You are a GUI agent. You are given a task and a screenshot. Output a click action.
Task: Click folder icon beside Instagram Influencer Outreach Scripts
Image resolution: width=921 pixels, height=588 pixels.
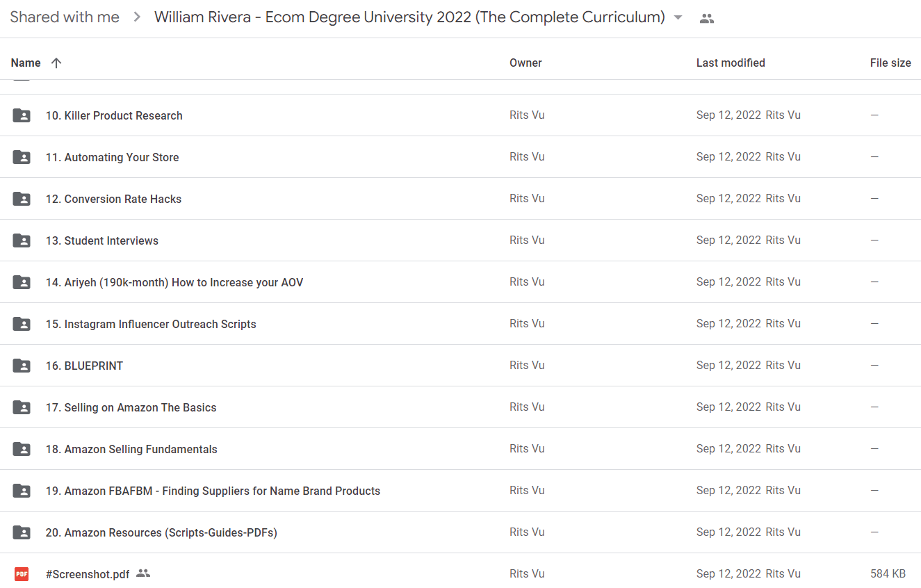(x=22, y=324)
